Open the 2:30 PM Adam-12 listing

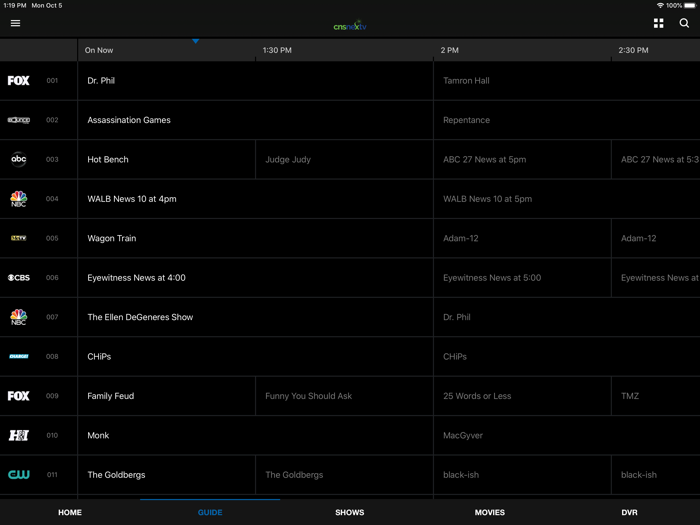[656, 238]
